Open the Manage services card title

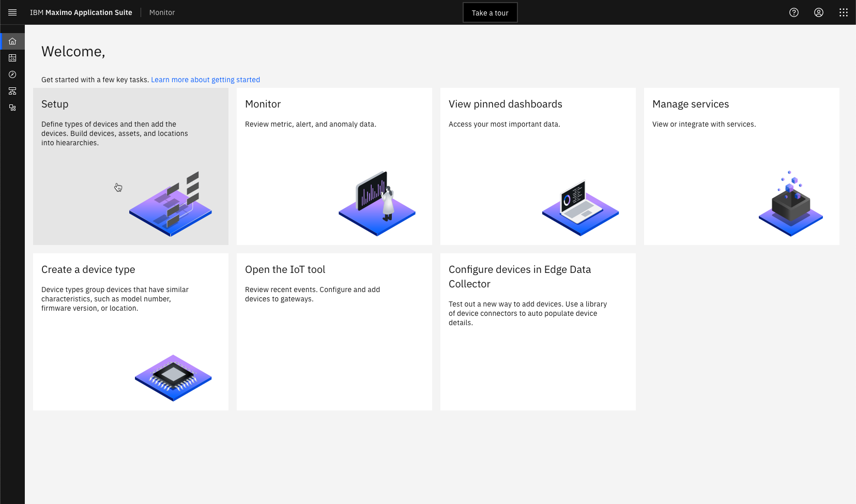(x=691, y=104)
